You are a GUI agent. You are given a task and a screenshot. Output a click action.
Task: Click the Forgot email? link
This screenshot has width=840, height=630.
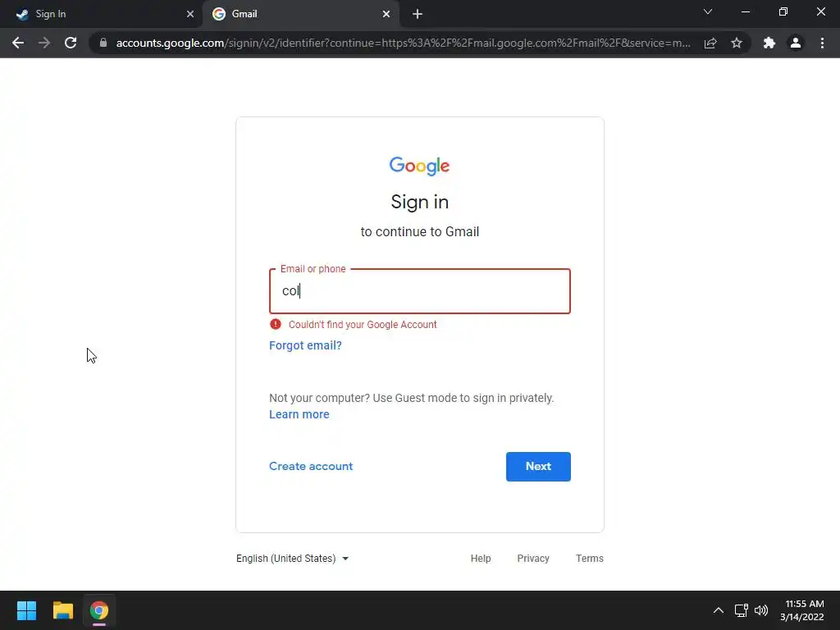pos(305,345)
